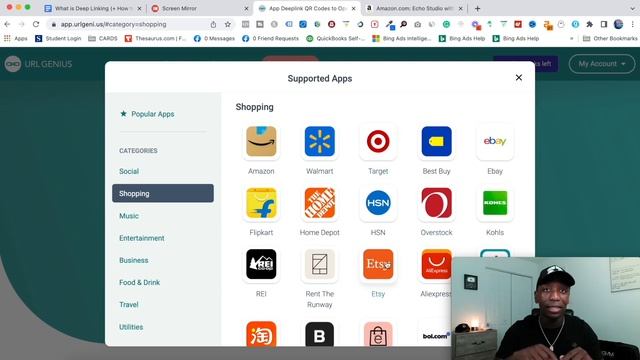
Task: Switch to the Utilities category
Action: click(x=131, y=327)
